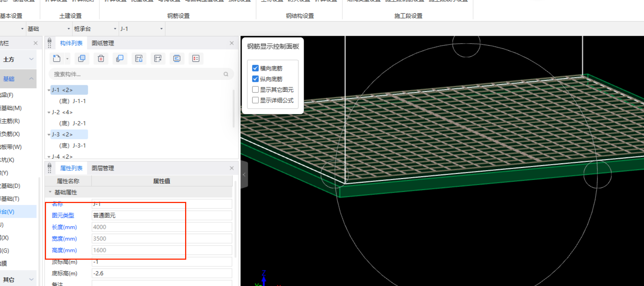Click the 顶标高(m) value field
The height and width of the screenshot is (286, 644).
coord(162,262)
